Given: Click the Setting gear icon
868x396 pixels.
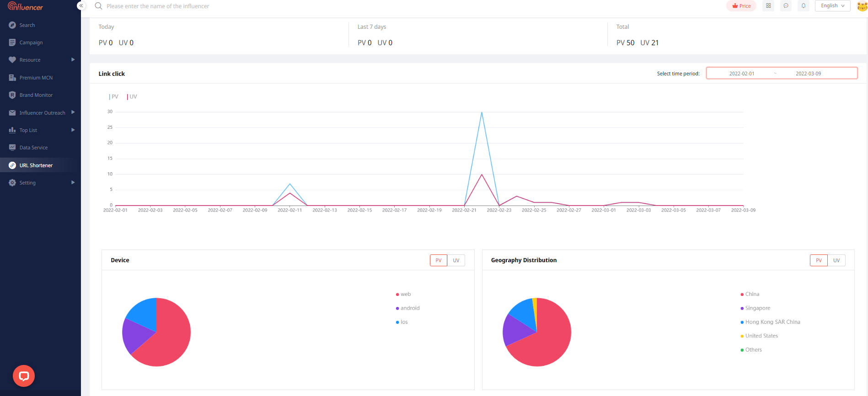Looking at the screenshot, I should (x=12, y=183).
